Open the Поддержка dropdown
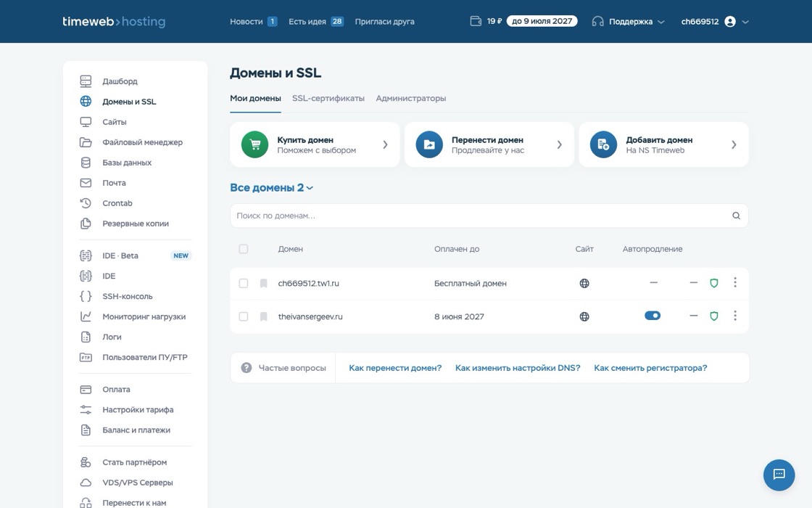The image size is (812, 508). (x=628, y=22)
